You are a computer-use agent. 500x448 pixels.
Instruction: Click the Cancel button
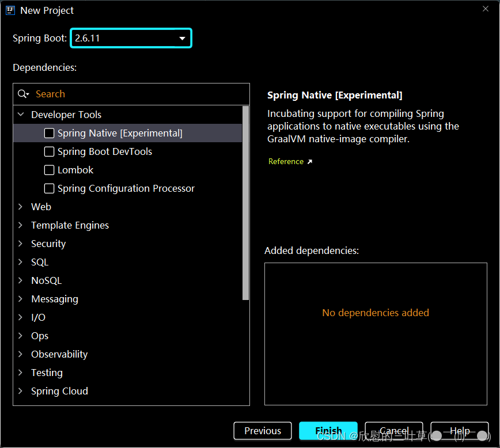click(x=394, y=431)
